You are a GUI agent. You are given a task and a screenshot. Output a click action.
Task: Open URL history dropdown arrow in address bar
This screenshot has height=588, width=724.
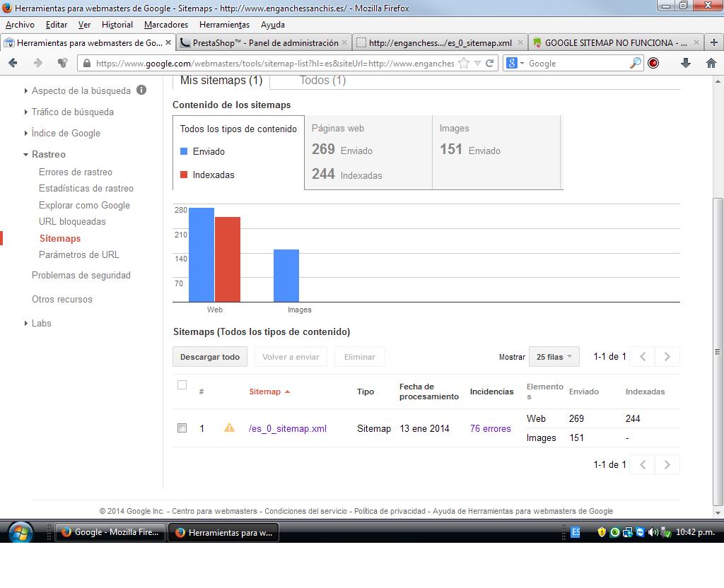coord(478,63)
